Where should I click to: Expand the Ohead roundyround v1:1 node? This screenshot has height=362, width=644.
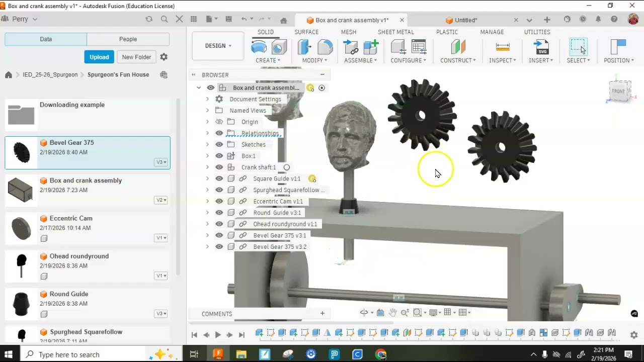pyautogui.click(x=207, y=224)
